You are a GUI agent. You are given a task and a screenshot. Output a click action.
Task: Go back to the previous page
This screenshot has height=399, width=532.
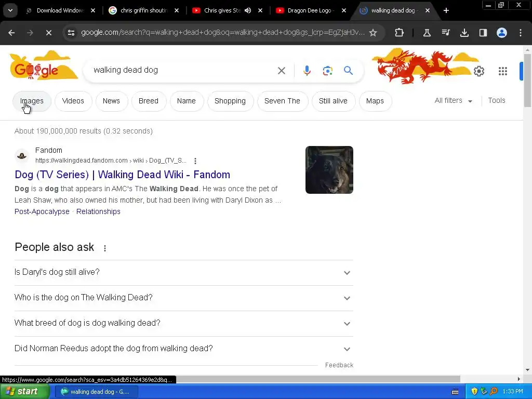point(11,33)
